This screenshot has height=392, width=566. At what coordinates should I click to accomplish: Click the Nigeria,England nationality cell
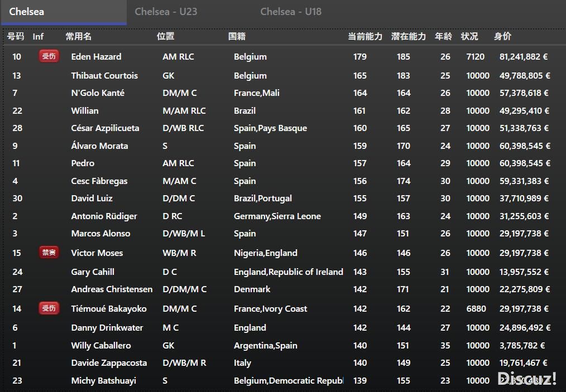coord(266,253)
